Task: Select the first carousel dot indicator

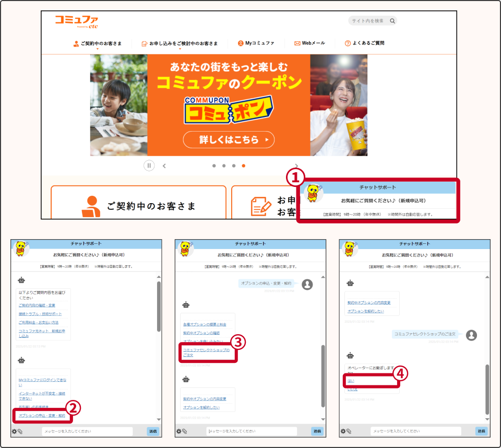Action: [214, 166]
